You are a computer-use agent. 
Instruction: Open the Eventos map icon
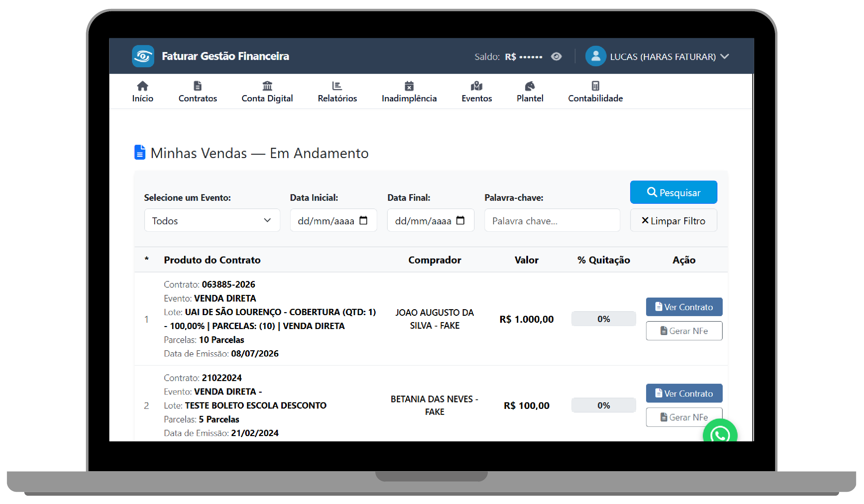point(477,85)
